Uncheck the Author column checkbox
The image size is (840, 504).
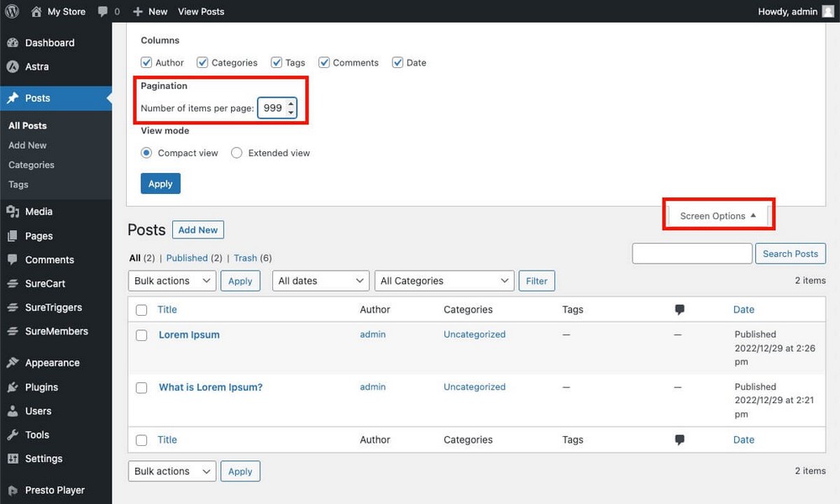tap(146, 62)
